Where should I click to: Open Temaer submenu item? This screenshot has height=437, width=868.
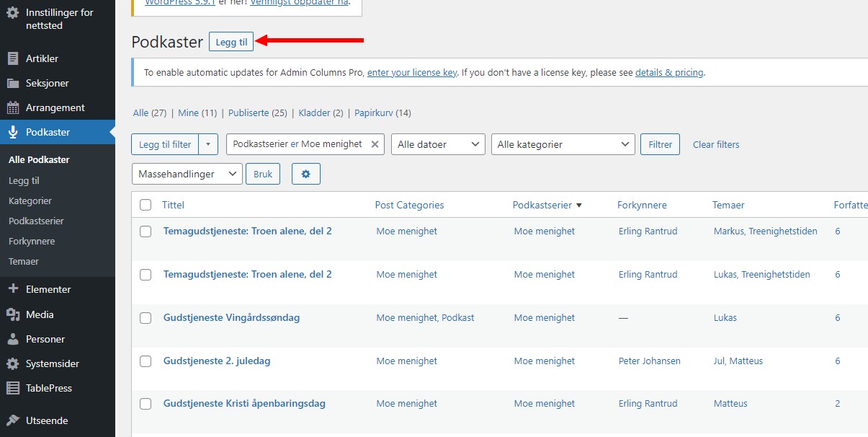pos(24,262)
